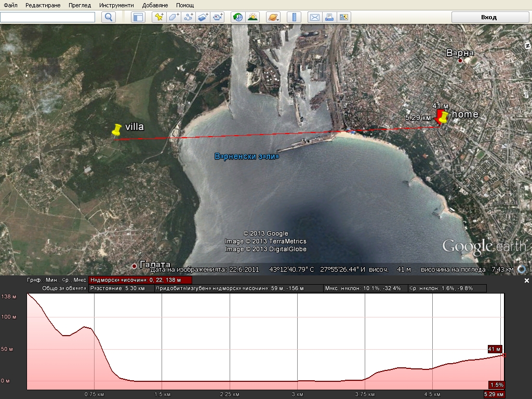Open the Файл menu

(10, 5)
